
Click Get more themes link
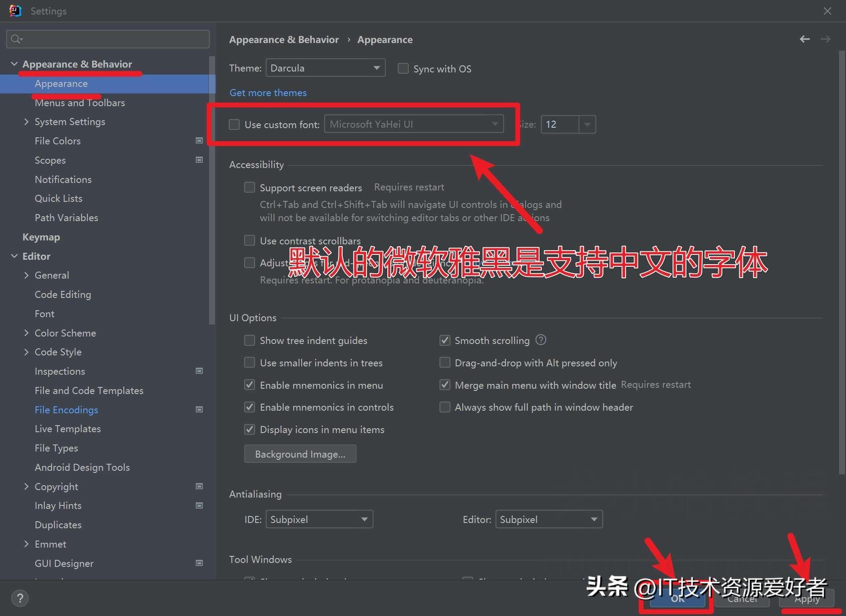268,93
